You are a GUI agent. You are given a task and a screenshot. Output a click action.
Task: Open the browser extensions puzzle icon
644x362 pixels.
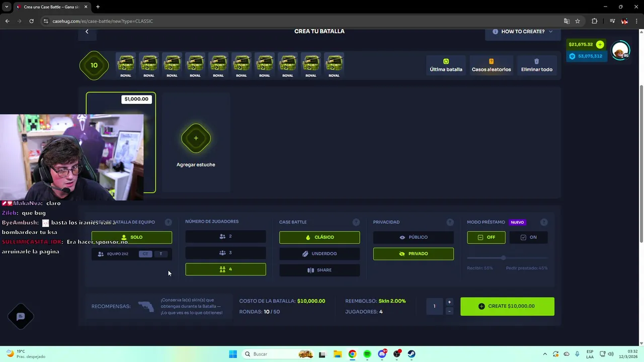coord(595,21)
